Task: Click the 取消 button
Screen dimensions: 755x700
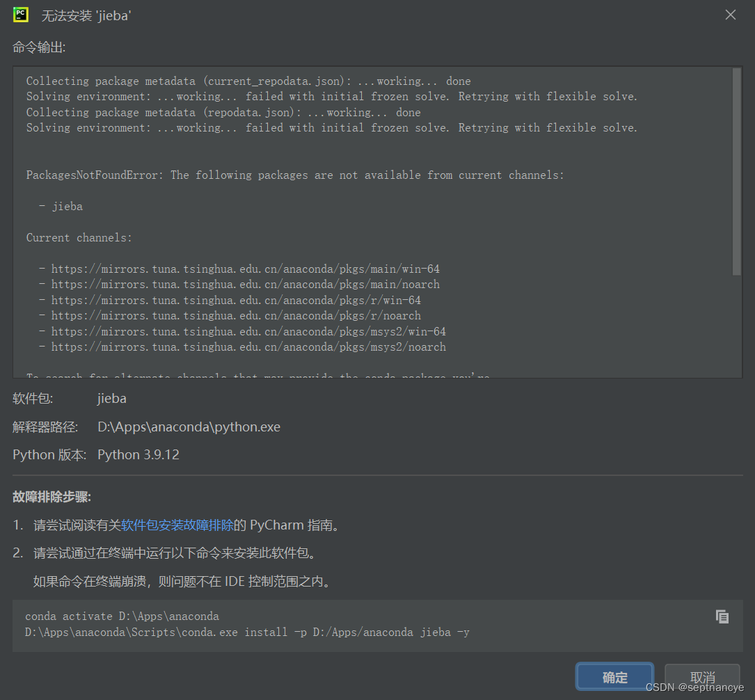Action: point(702,677)
